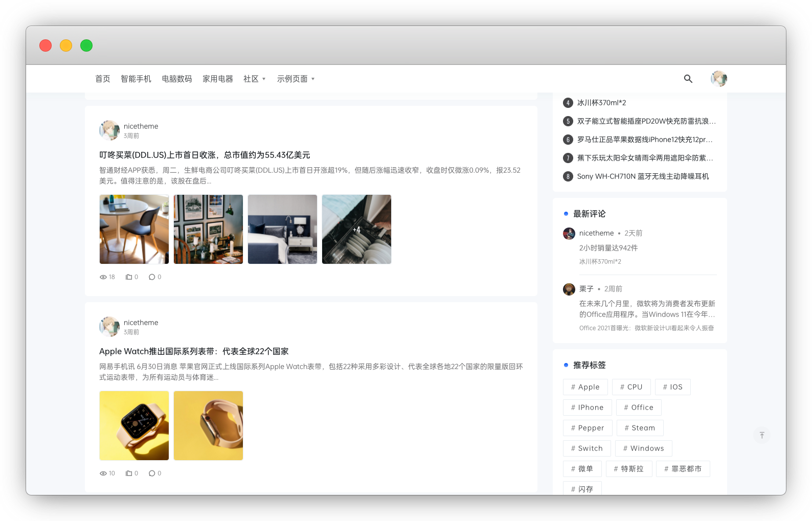Screen dimensions: 812x521
Task: Select the # Windows tag
Action: point(644,448)
